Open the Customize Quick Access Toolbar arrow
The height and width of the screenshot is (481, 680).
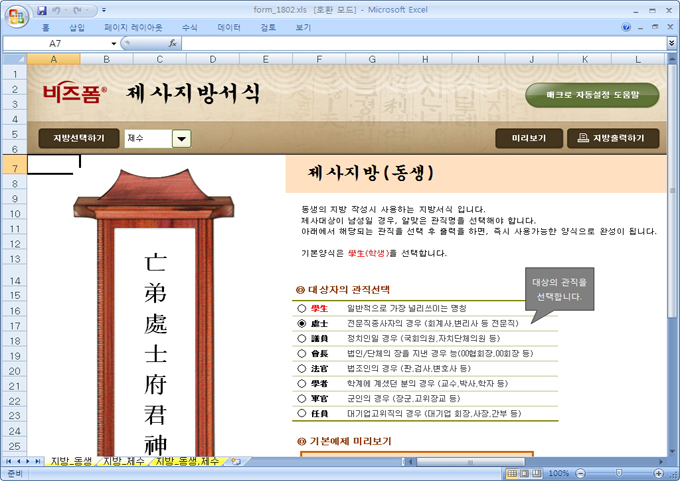[x=104, y=10]
